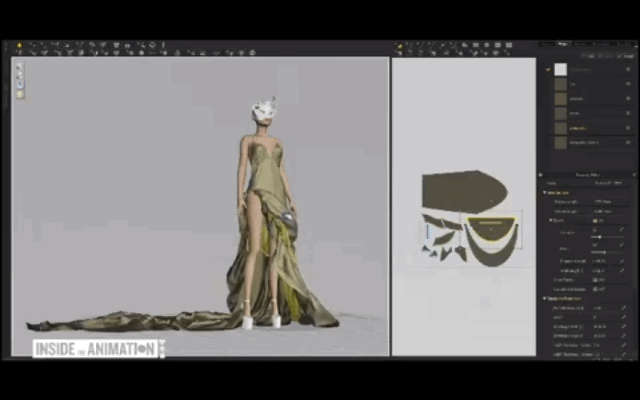The height and width of the screenshot is (400, 640).
Task: Click the first icon in the 2D window toolbar
Action: (402, 45)
